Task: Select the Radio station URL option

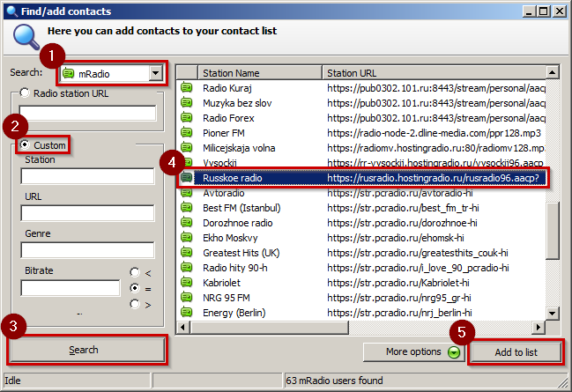Action: [x=25, y=93]
